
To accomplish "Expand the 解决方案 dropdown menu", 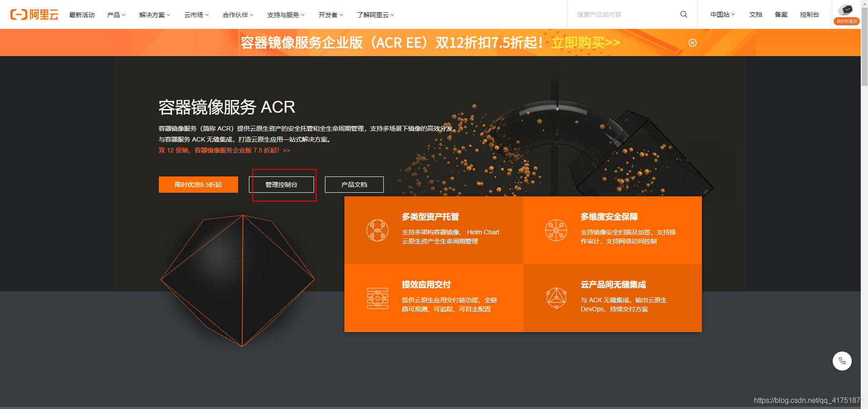I will [155, 15].
